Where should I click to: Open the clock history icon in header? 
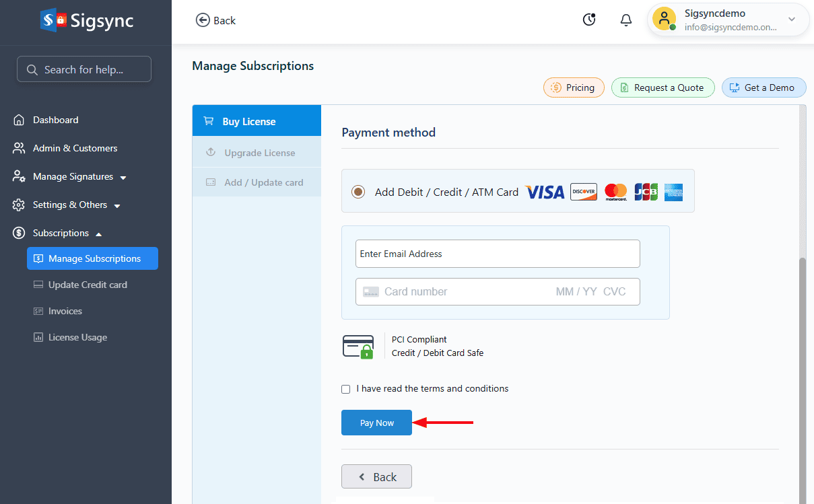point(589,20)
